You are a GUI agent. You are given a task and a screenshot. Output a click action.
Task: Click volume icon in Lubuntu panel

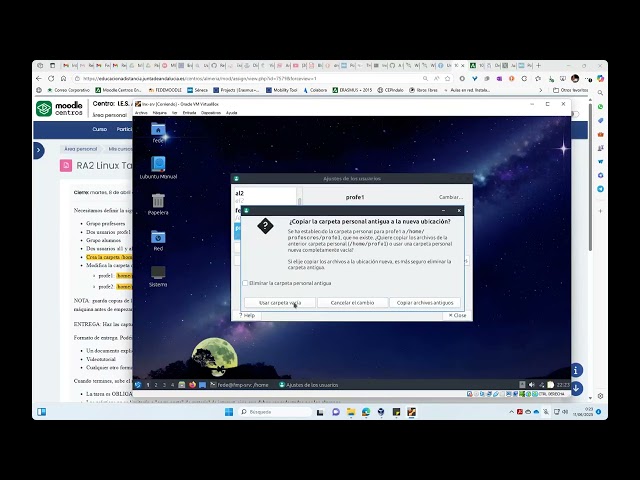(x=531, y=384)
